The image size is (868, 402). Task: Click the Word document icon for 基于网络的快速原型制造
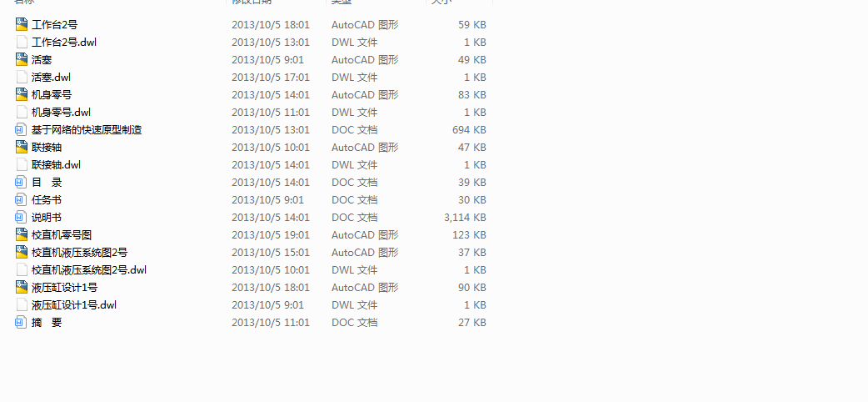pos(22,130)
